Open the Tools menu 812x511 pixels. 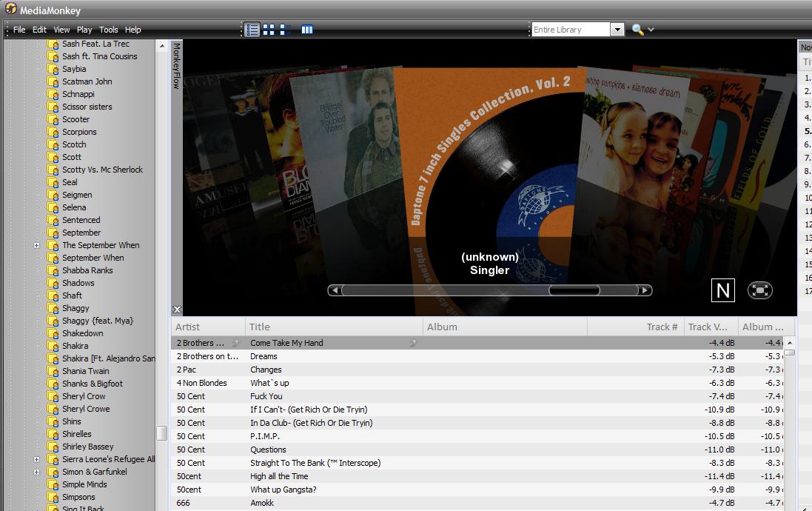click(108, 30)
